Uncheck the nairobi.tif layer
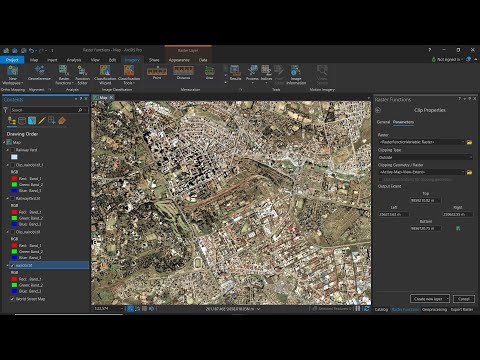The image size is (480, 360). coord(13,265)
